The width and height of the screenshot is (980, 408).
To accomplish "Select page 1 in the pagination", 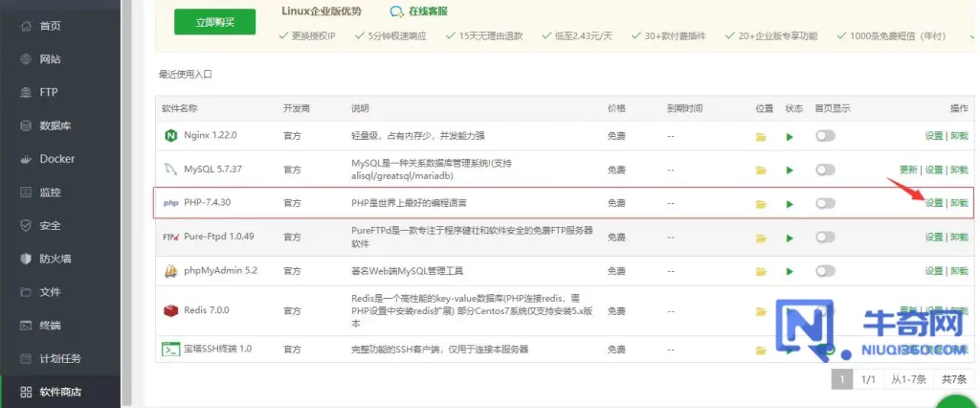I will pos(842,379).
